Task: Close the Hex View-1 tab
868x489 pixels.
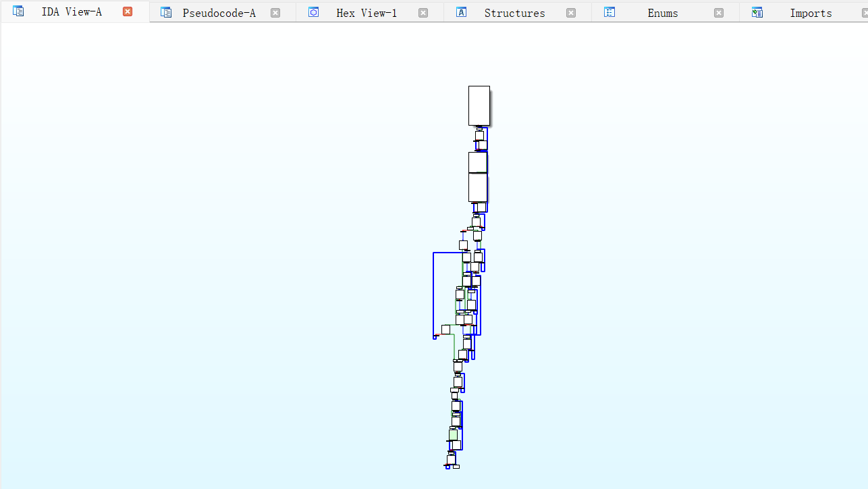Action: point(423,13)
